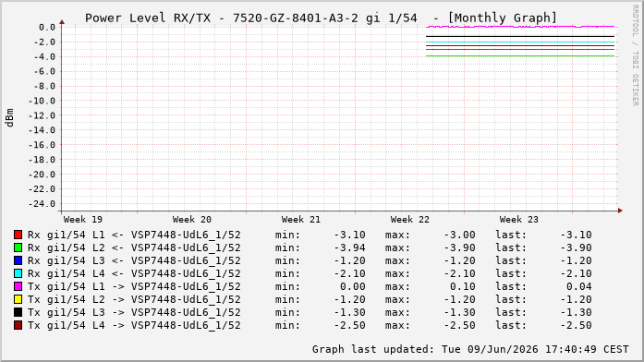Click Rx L2 last value -3.90
This screenshot has width=644, height=362.
click(x=576, y=247)
